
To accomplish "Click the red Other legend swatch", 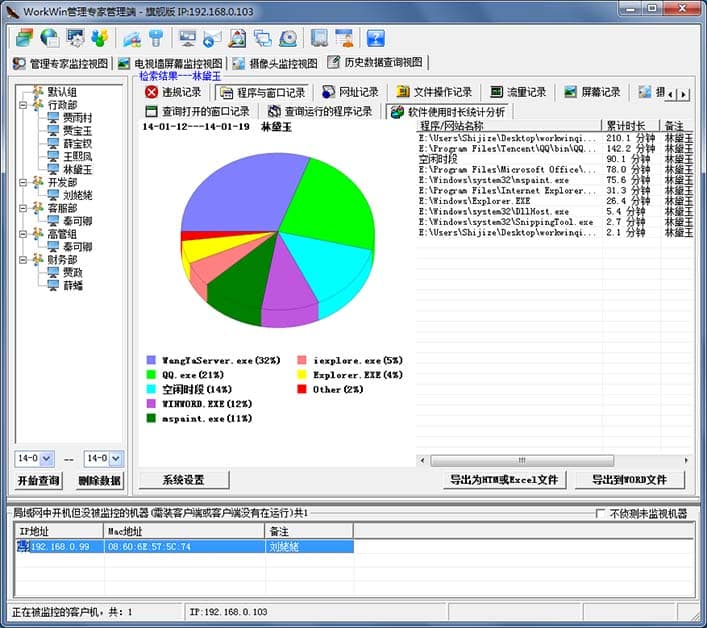I will (302, 389).
